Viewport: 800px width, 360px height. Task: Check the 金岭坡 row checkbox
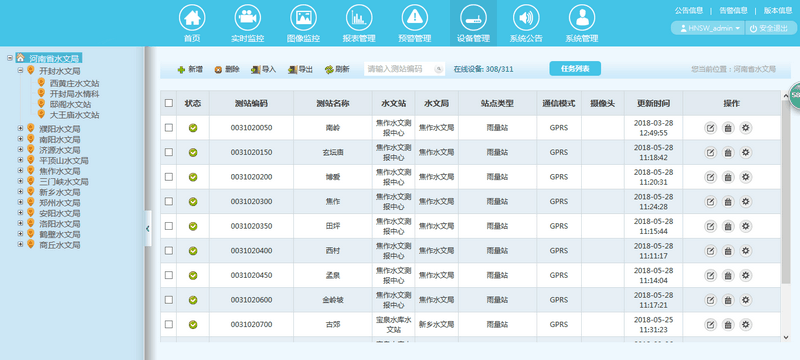click(x=169, y=299)
